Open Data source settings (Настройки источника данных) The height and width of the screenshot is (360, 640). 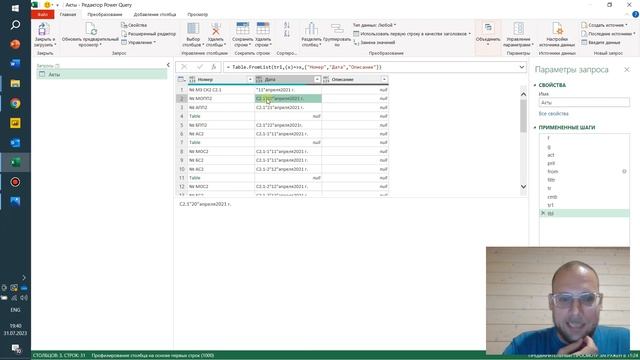pos(557,29)
